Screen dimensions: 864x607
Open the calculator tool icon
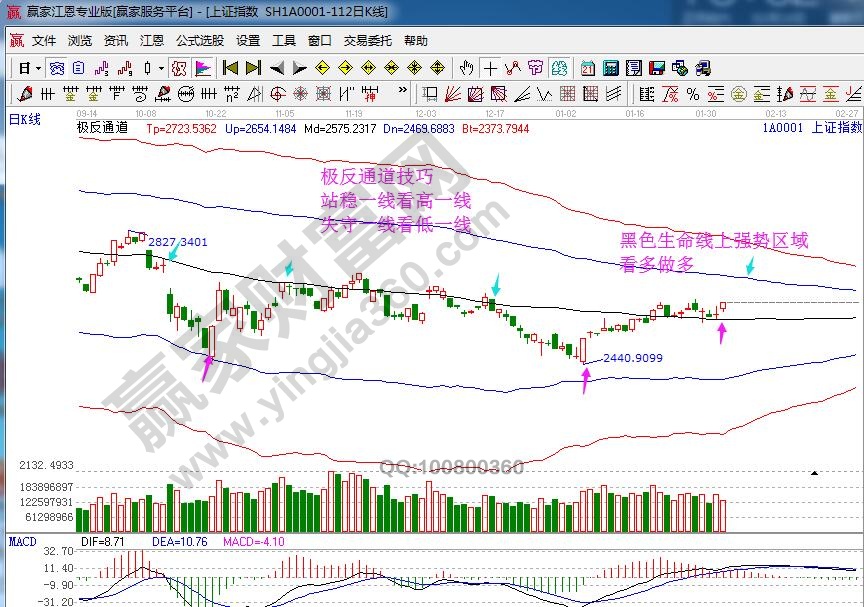point(610,68)
